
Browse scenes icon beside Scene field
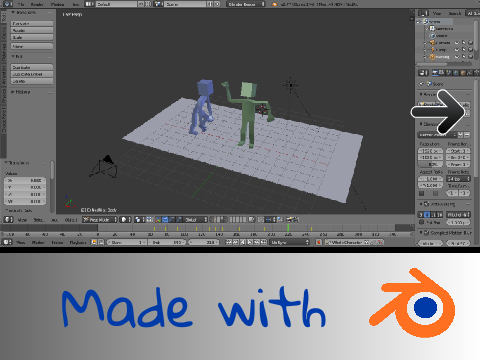pos(159,4)
